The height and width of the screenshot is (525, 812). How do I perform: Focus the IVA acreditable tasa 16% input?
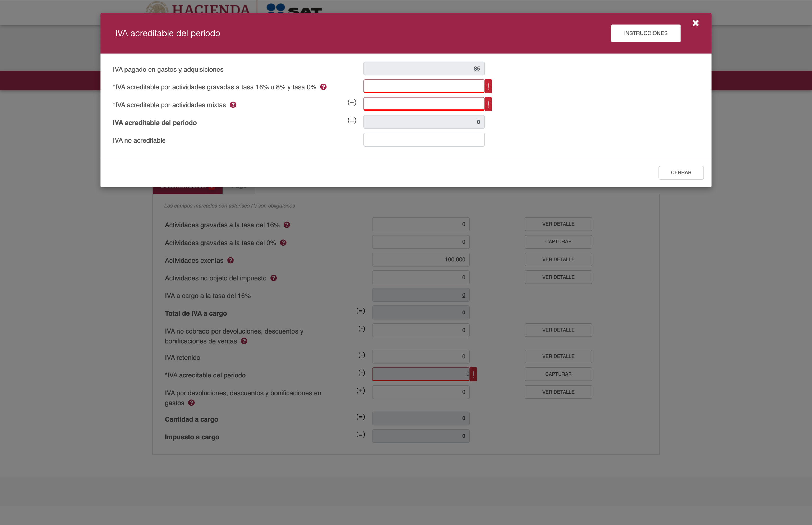[x=423, y=86]
